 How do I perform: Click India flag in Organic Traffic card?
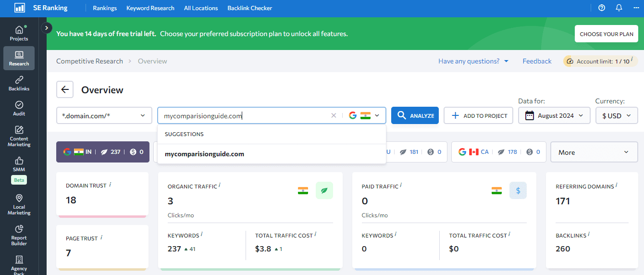point(303,190)
